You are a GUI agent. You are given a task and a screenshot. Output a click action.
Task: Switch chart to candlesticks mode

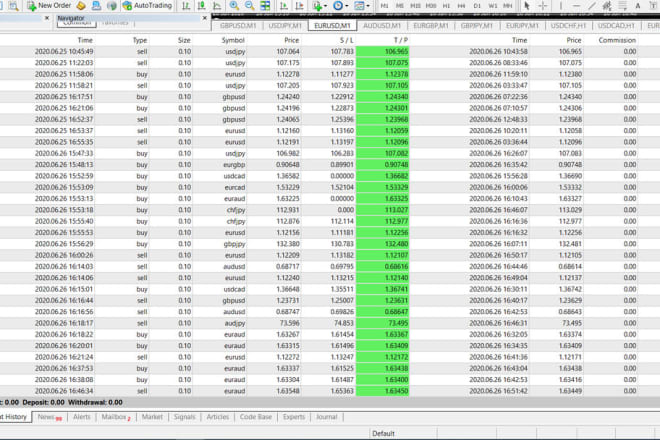click(x=201, y=5)
